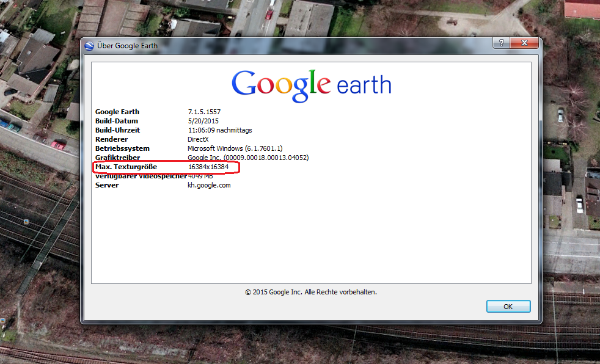600x364 pixels.
Task: Click the 4049 MB video memory value
Action: 200,177
